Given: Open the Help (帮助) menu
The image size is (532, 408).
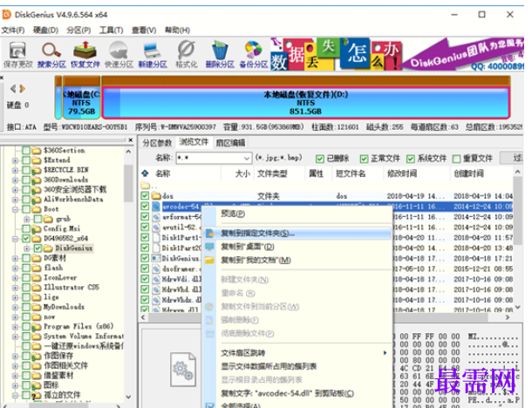Looking at the screenshot, I should 177,31.
